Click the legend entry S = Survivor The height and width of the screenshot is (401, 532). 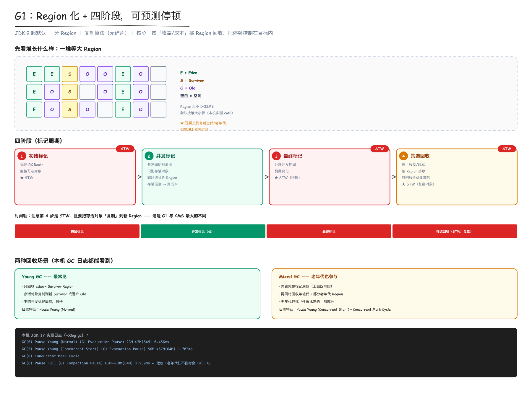(192, 80)
